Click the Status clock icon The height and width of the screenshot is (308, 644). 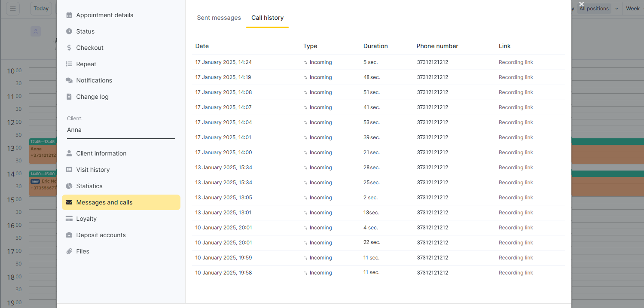tap(69, 31)
